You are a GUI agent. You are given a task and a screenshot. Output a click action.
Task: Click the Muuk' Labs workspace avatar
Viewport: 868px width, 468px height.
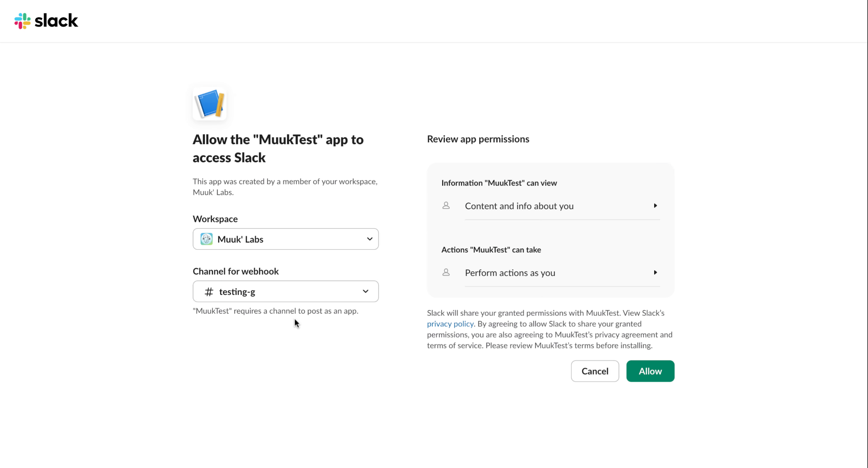(206, 239)
